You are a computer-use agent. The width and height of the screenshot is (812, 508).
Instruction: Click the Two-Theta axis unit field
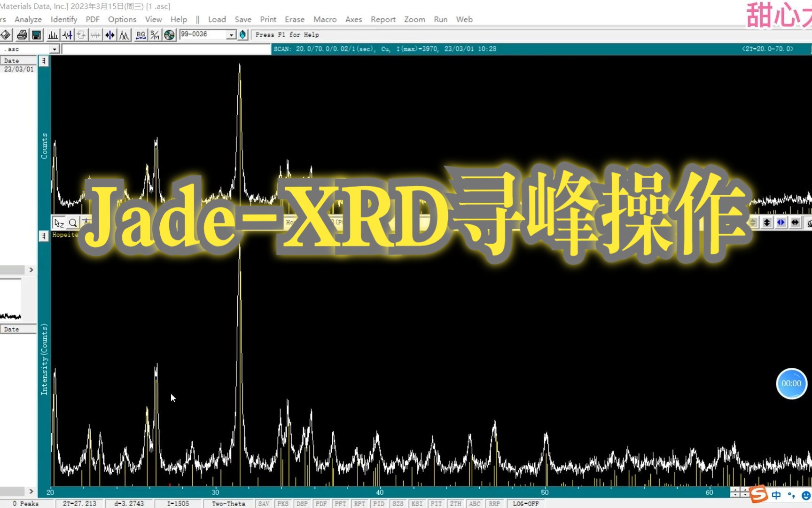coord(228,504)
